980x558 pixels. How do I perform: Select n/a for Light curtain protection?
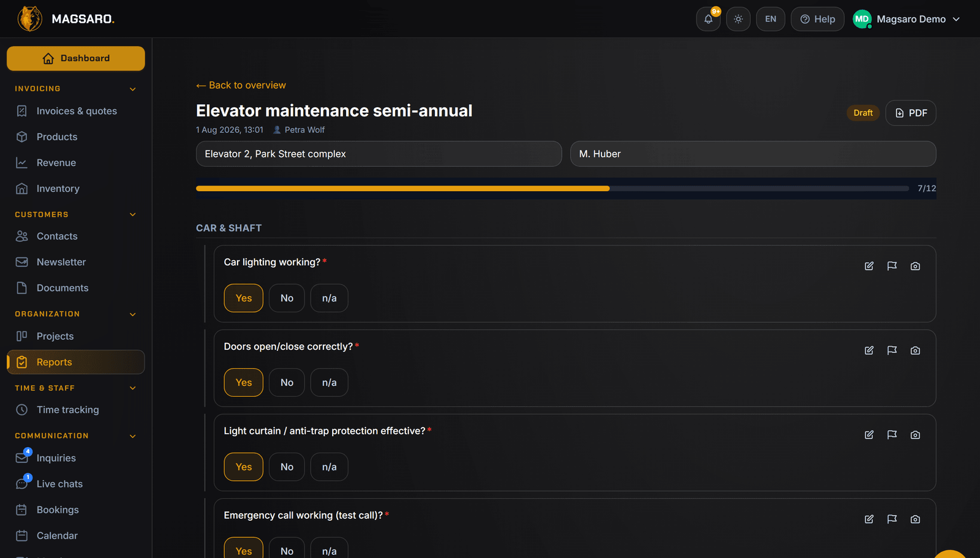click(330, 467)
